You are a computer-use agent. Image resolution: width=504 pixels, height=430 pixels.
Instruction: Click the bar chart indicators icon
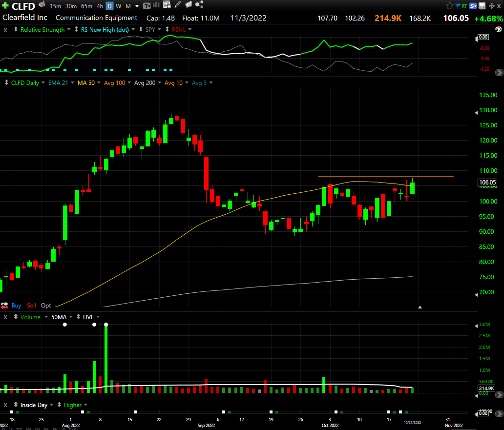(x=156, y=5)
